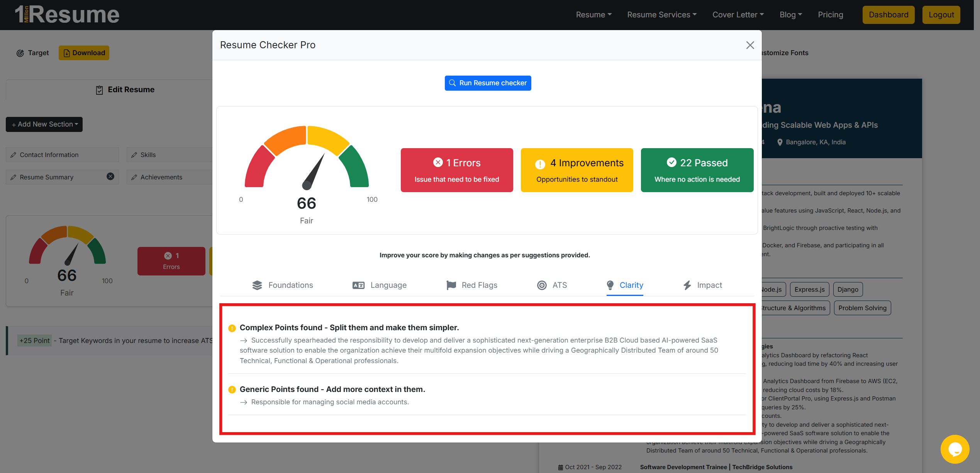This screenshot has height=473, width=980.
Task: Expand the Resume navigation dropdown
Action: (x=593, y=15)
